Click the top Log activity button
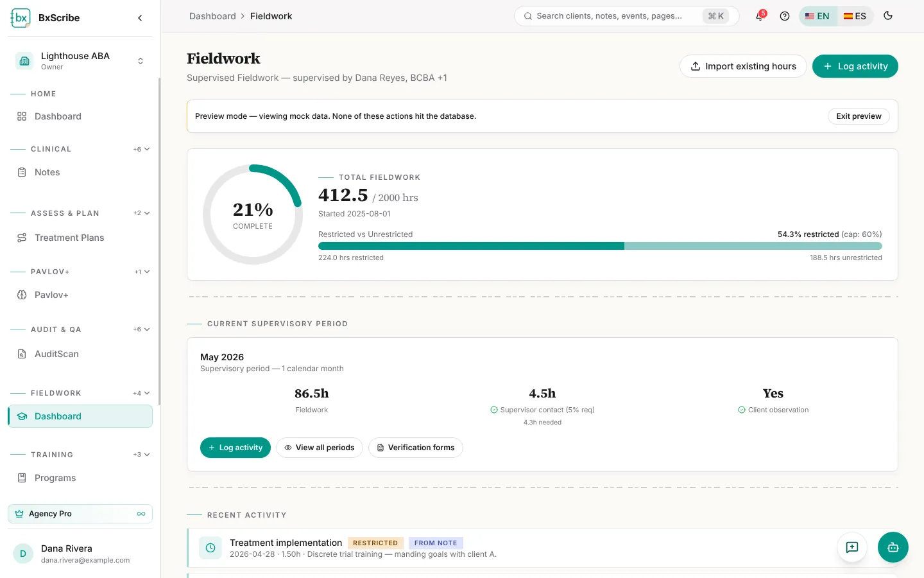 [855, 66]
